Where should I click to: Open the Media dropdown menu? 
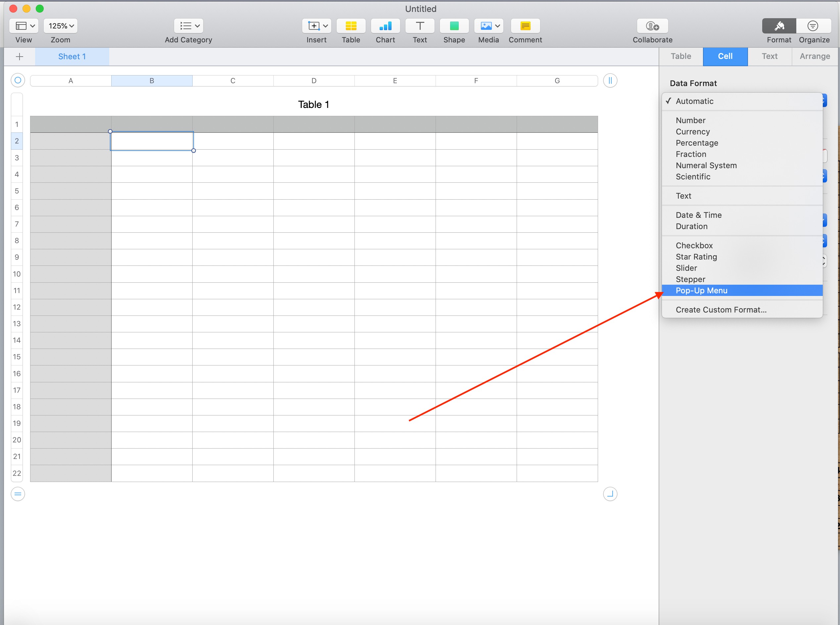488,26
